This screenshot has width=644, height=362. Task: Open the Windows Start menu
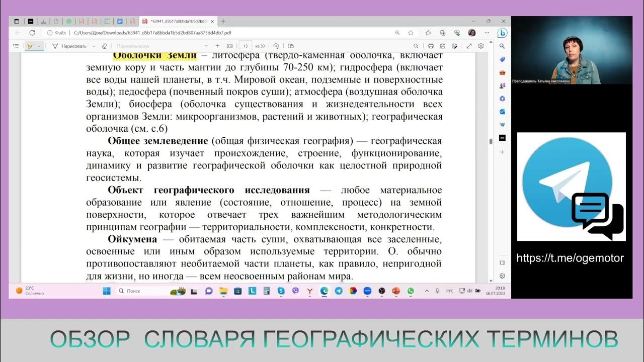point(107,291)
